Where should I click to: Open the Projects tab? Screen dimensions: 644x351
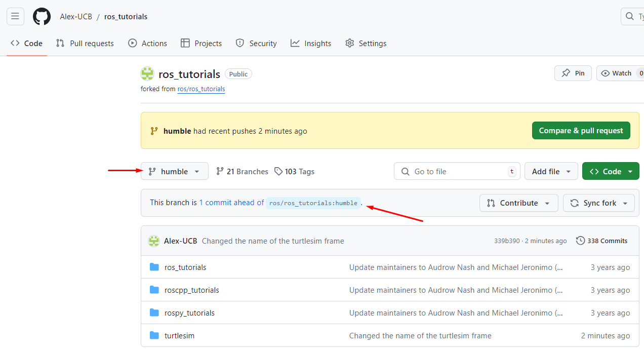pos(202,44)
